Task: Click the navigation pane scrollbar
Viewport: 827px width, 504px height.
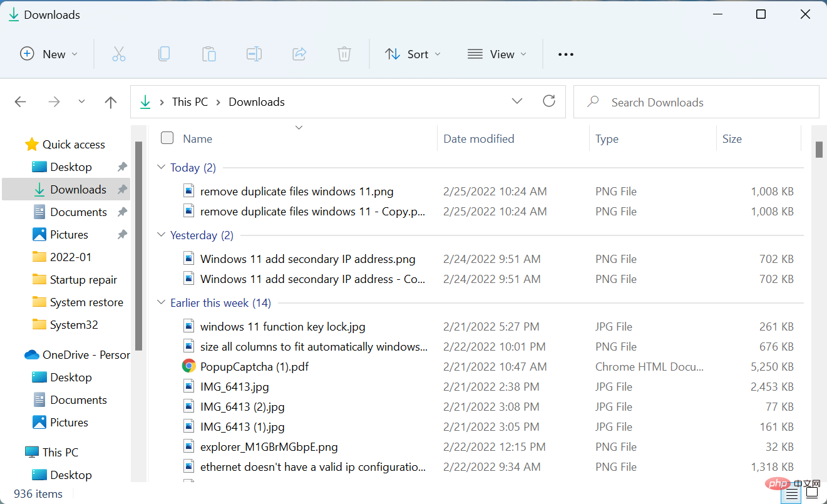Action: (x=139, y=246)
